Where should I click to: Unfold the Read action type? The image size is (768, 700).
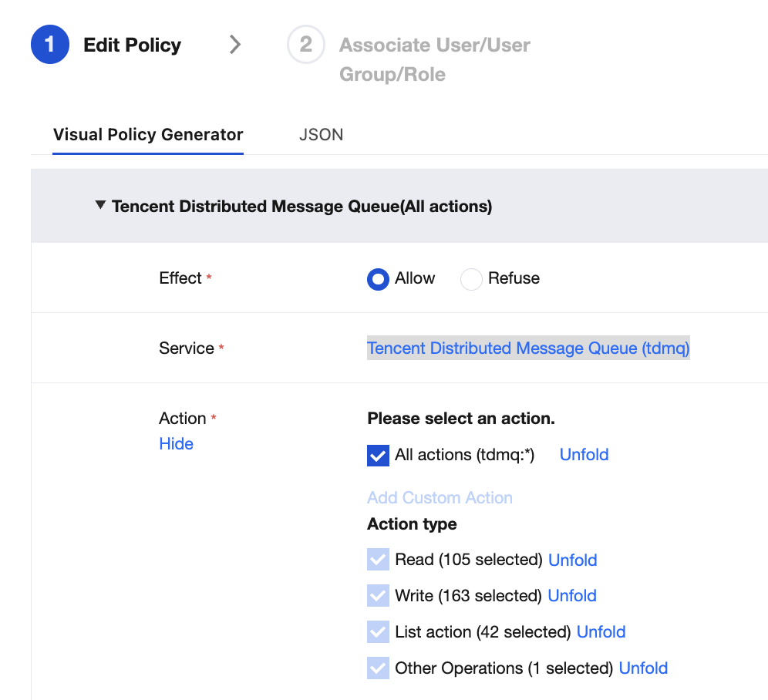[x=572, y=560]
